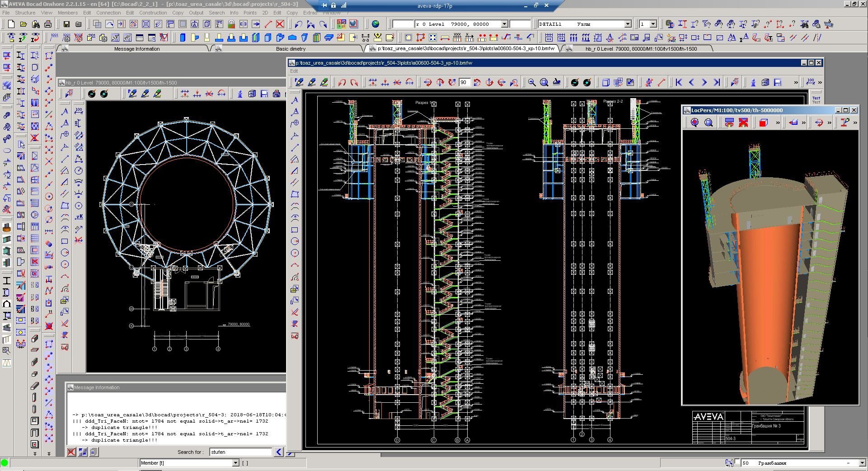Switch to the Message Information tab
Screen dimensions: 868x471
(x=136, y=49)
